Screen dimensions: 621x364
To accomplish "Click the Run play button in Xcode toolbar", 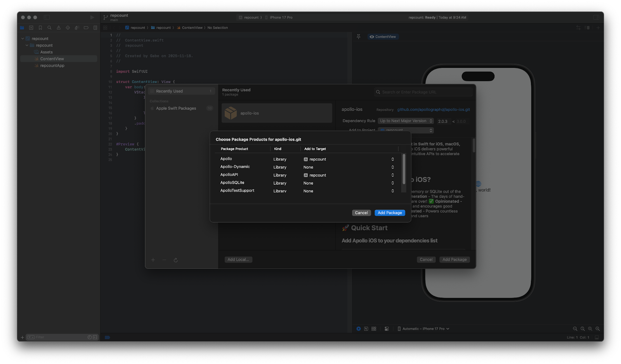I will click(x=92, y=17).
